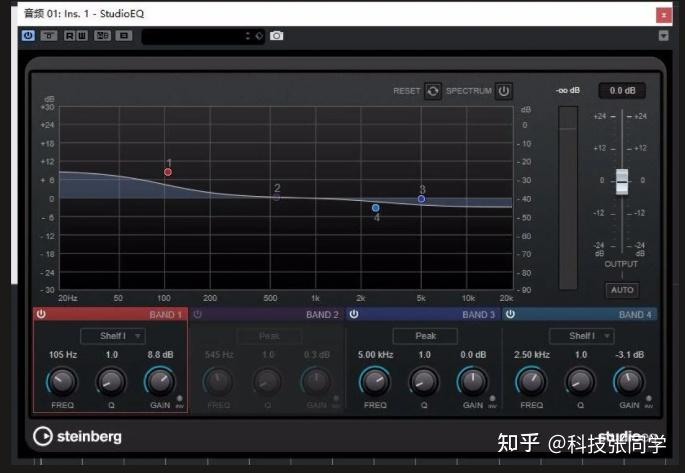
Task: Click the bypass effect button
Action: click(x=48, y=35)
